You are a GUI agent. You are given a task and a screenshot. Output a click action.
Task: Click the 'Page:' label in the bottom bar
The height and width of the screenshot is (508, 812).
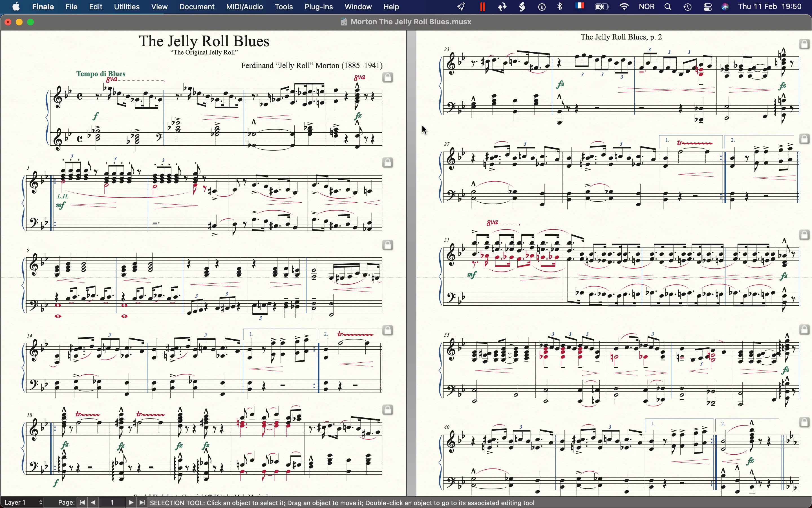click(x=66, y=503)
